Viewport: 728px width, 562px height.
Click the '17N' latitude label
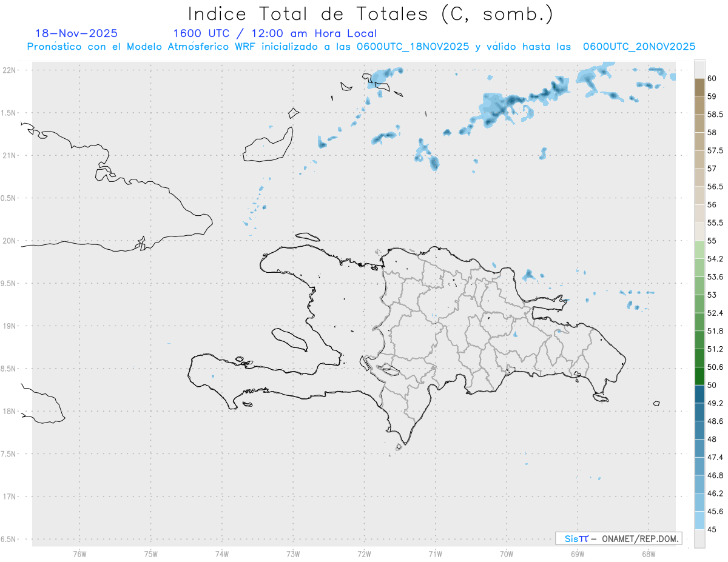[9, 497]
